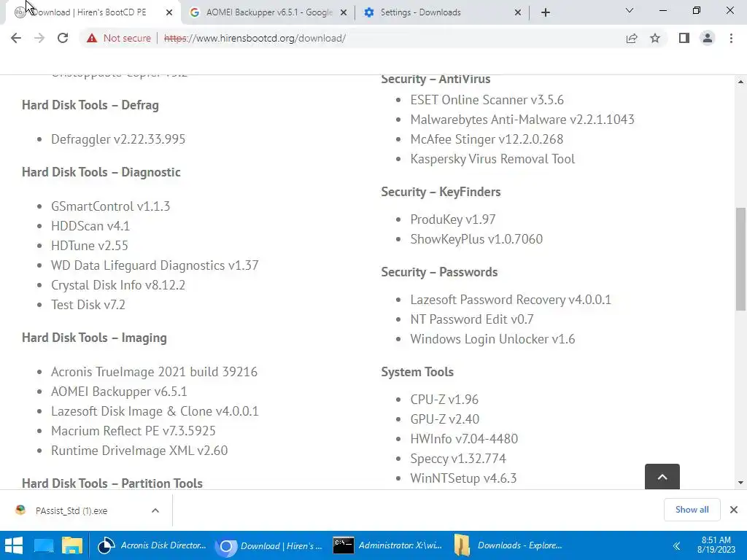Click AOMEI Backupper v6.5.1 entry
The image size is (747, 560).
(119, 392)
